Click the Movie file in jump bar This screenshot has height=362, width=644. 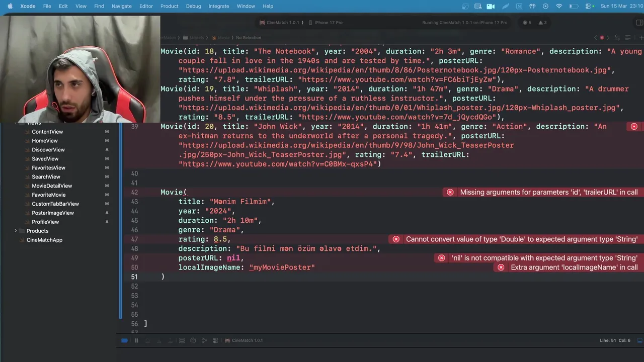[x=221, y=38]
